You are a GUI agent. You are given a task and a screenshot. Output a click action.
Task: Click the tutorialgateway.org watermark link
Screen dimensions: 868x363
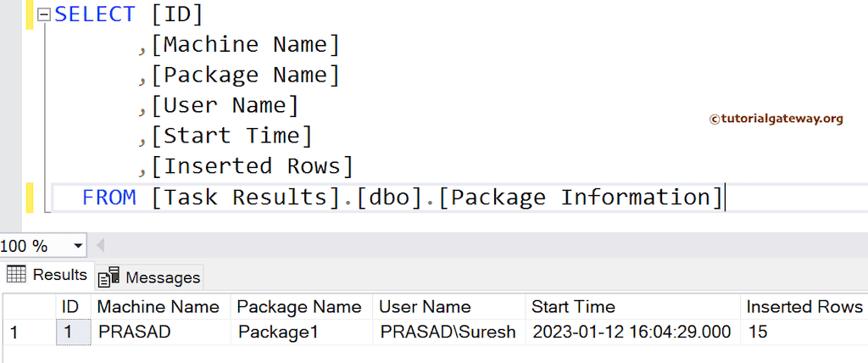click(776, 119)
